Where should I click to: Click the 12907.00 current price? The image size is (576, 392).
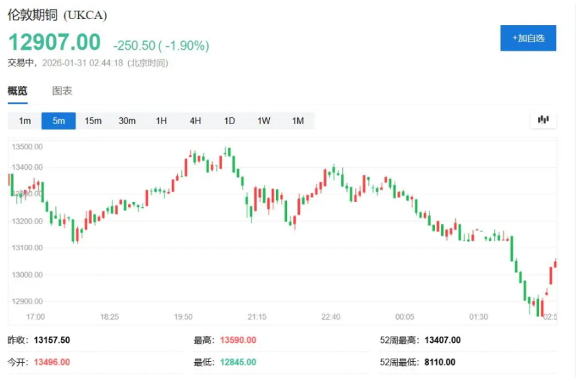54,42
